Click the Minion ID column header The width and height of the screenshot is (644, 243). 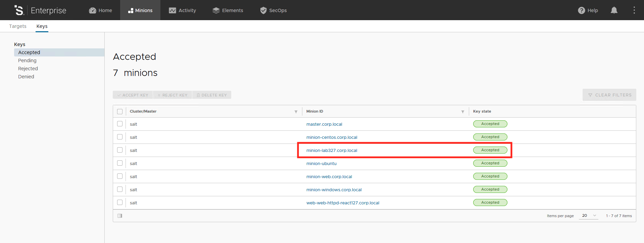click(314, 112)
